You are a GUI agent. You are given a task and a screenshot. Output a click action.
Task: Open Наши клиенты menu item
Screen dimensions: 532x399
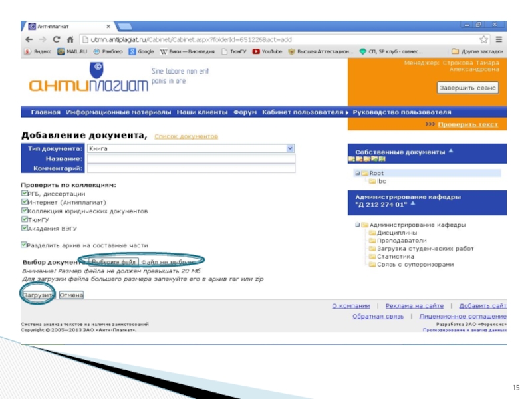pos(202,112)
